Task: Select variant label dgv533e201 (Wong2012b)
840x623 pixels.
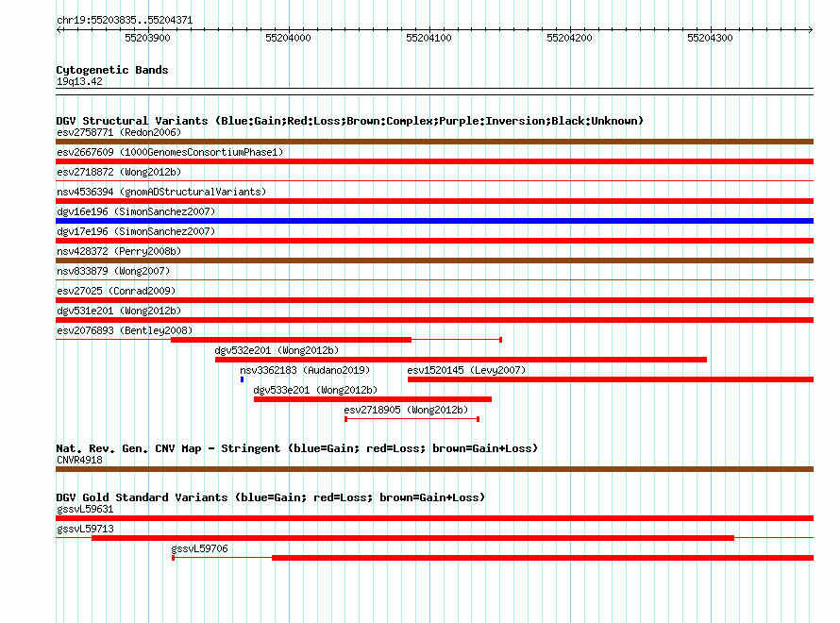Action: pyautogui.click(x=315, y=390)
